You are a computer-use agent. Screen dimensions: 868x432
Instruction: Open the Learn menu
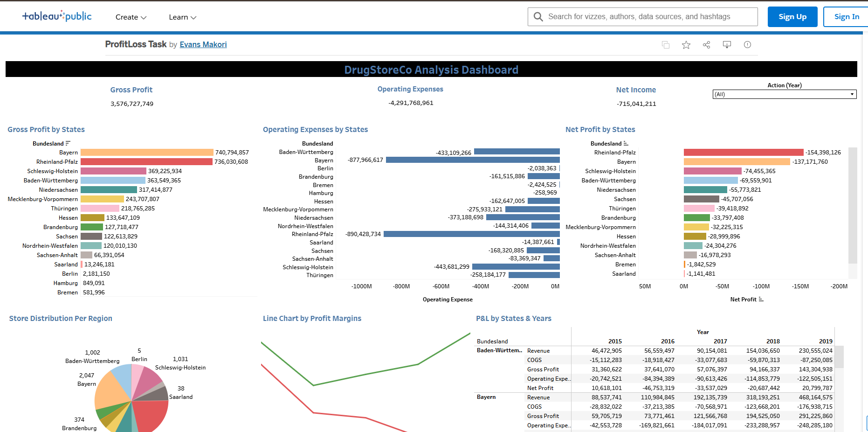click(183, 17)
